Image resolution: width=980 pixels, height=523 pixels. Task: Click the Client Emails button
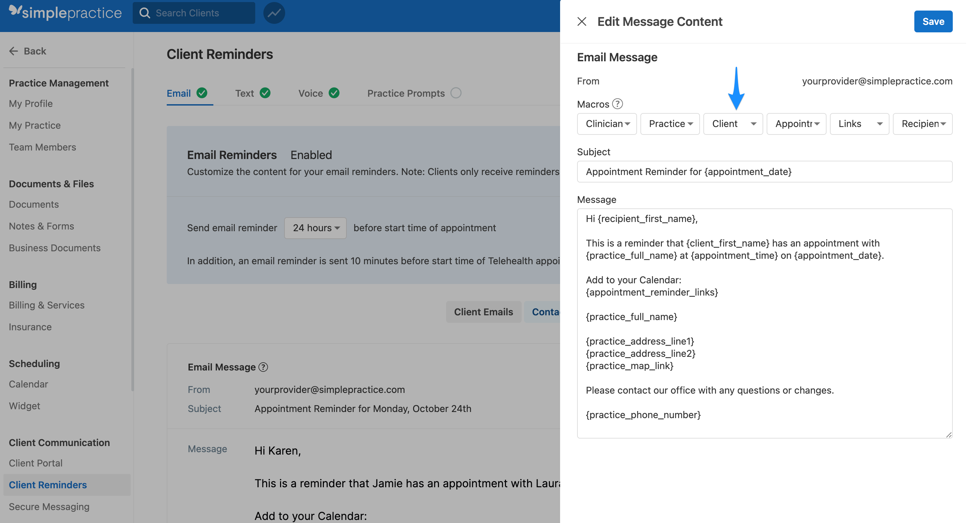tap(484, 312)
